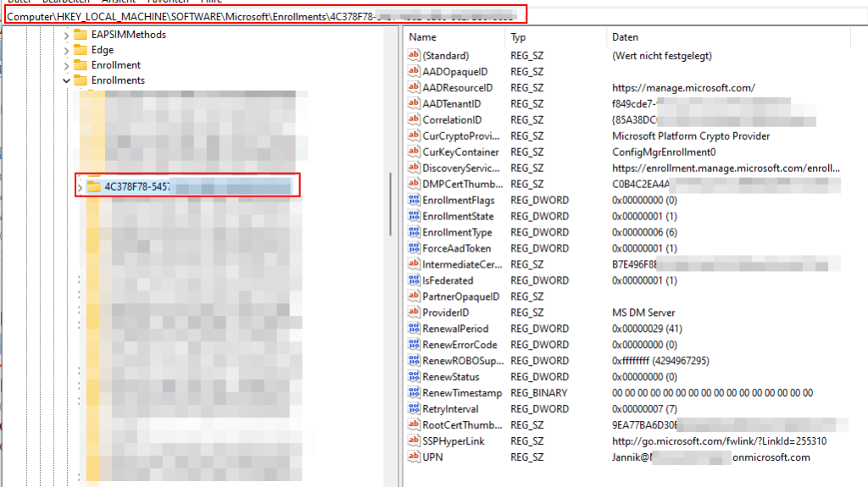Click the Edge key folder icon
Viewport: 868px width, 487px height.
coord(81,50)
